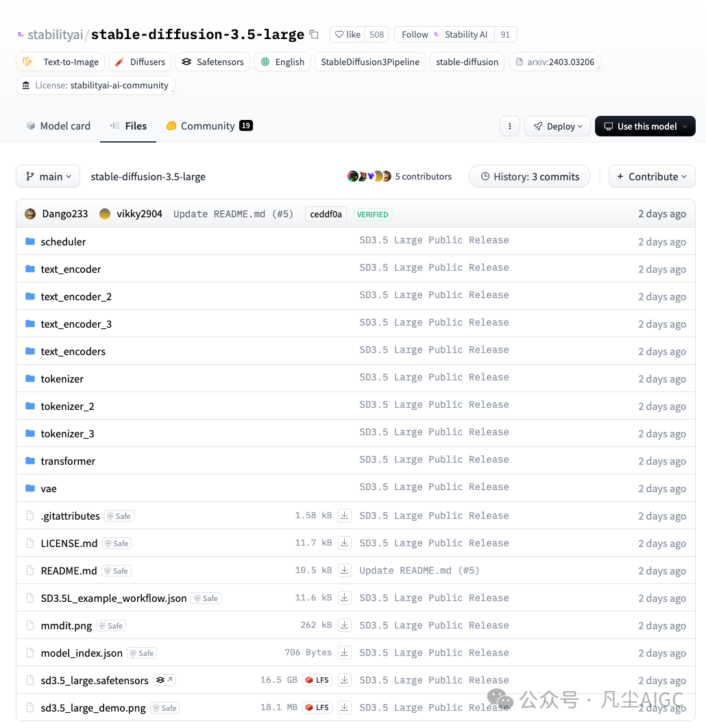The width and height of the screenshot is (706, 728).
Task: Download README.md with the download icon
Action: pyautogui.click(x=344, y=570)
